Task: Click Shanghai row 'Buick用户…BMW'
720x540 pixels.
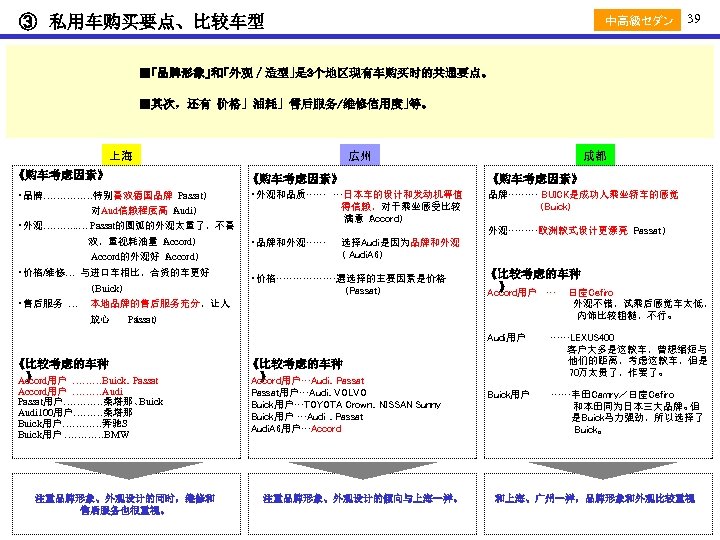Action: [x=73, y=434]
